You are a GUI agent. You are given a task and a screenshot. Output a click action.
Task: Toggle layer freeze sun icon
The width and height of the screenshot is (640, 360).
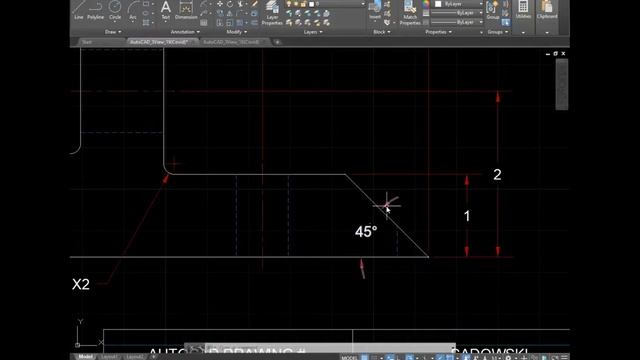tap(296, 4)
